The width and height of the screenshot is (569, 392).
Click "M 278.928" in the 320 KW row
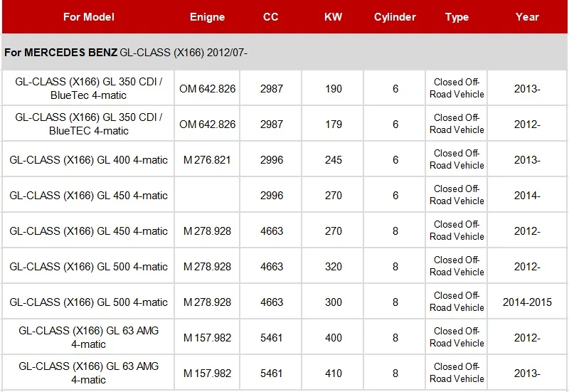pos(207,266)
